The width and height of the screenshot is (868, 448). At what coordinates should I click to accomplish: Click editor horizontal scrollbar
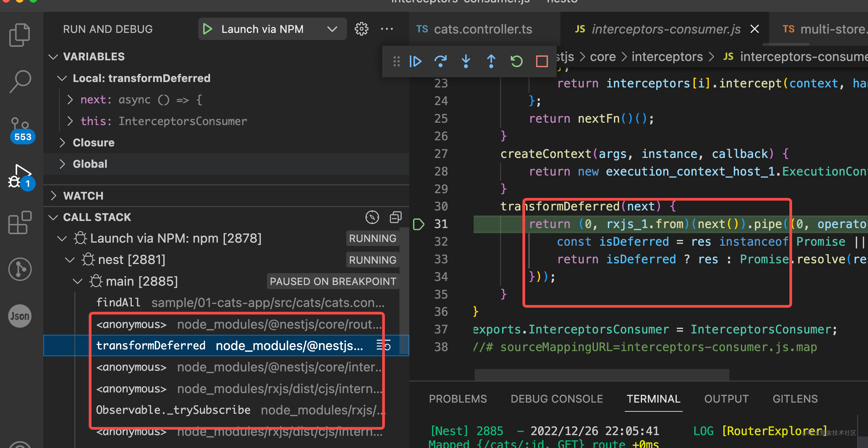tap(602, 374)
